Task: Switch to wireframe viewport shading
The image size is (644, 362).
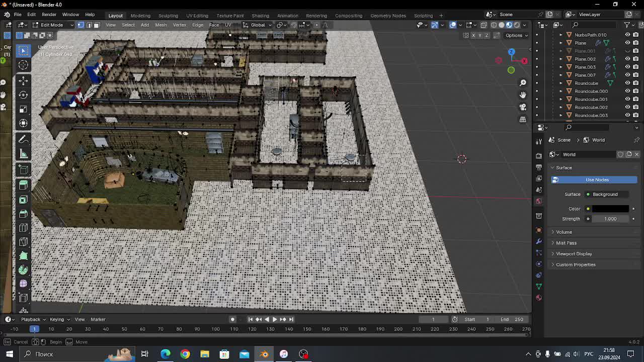Action: click(x=494, y=25)
